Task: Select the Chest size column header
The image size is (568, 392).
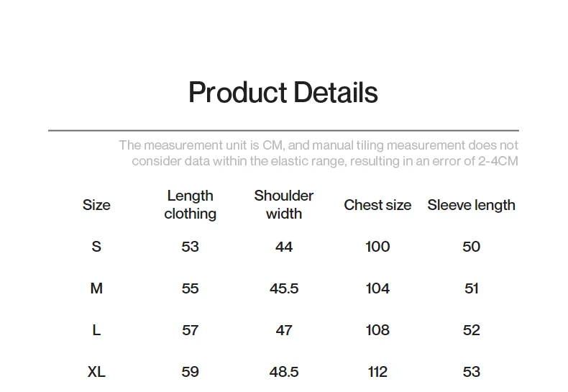Action: [377, 205]
